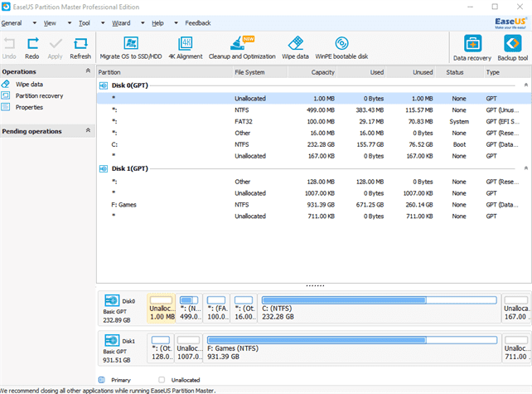Open the Help menu
This screenshot has height=394, width=532.
157,23
